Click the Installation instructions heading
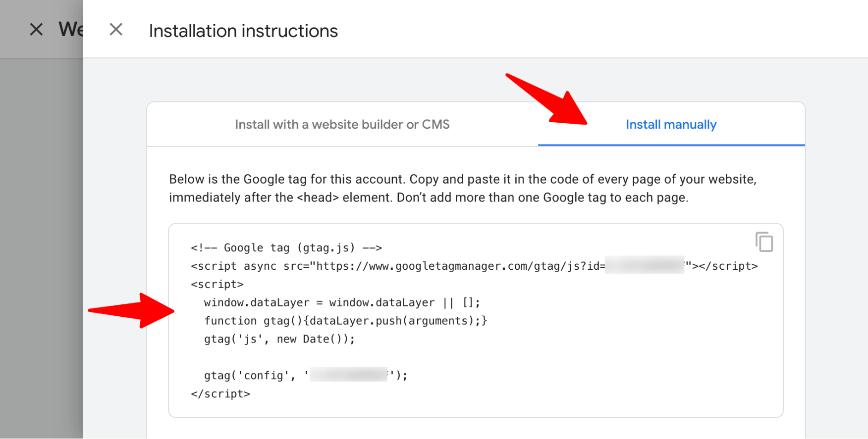Image resolution: width=868 pixels, height=439 pixels. click(243, 31)
